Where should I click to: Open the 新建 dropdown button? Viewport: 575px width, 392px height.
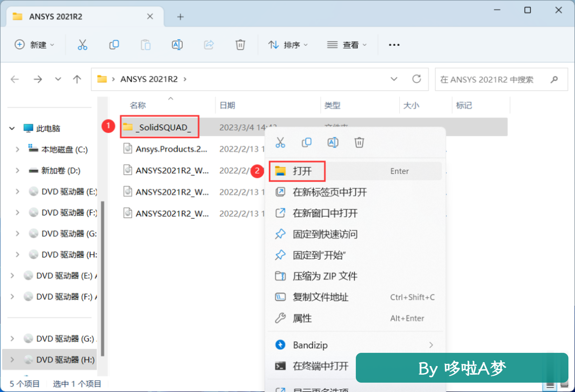tap(35, 45)
